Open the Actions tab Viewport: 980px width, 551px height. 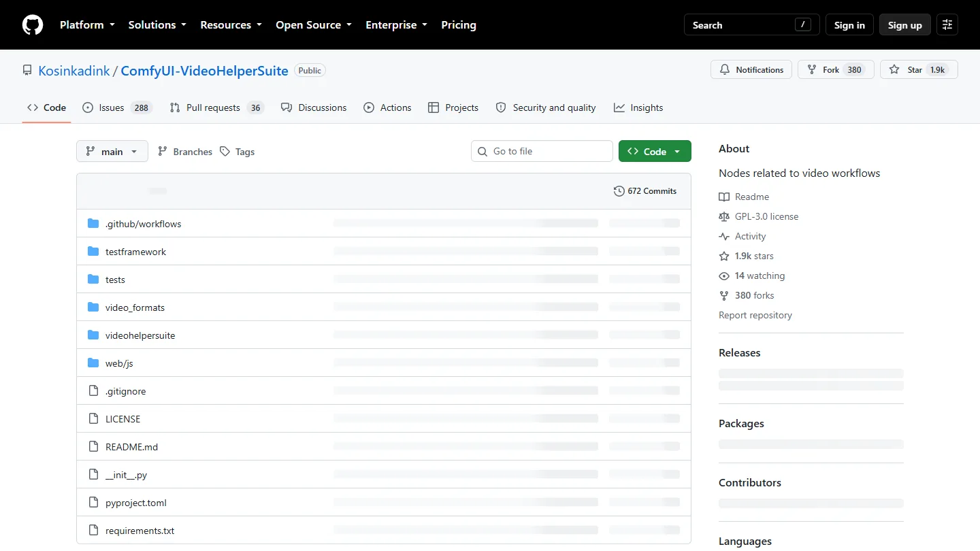pyautogui.click(x=387, y=107)
